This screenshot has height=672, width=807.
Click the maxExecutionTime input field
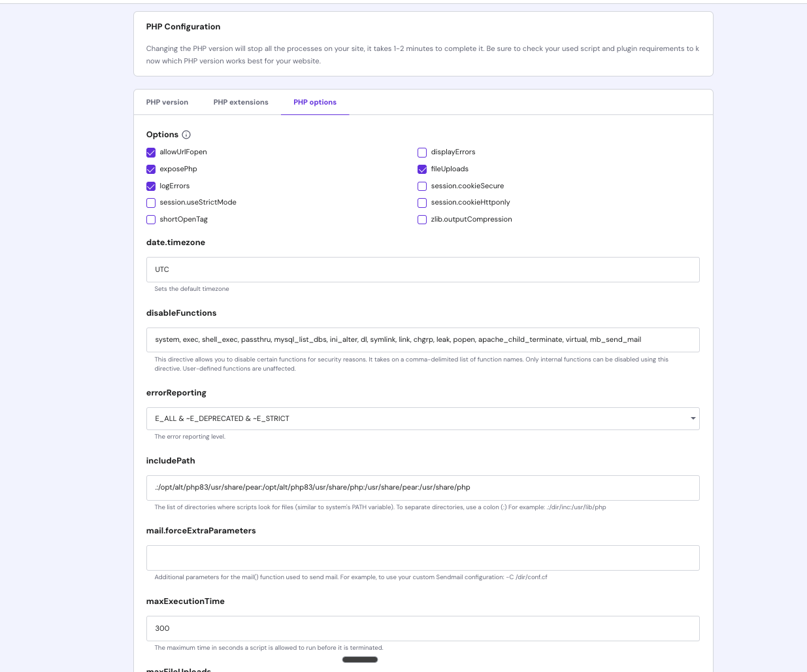tap(423, 628)
